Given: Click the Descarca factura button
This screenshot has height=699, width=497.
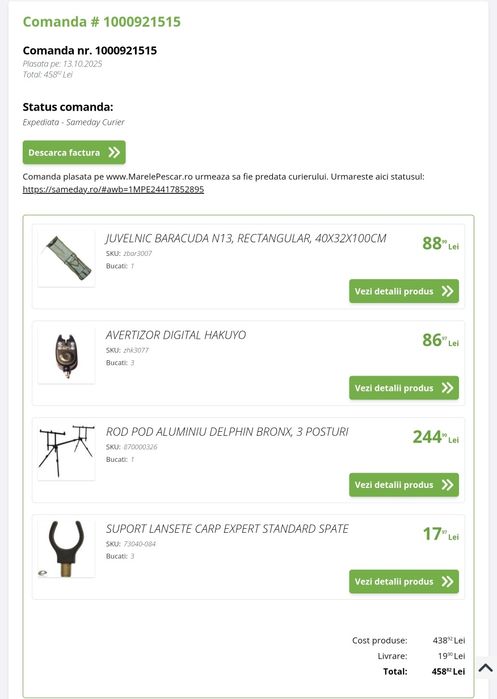Looking at the screenshot, I should coord(74,152).
